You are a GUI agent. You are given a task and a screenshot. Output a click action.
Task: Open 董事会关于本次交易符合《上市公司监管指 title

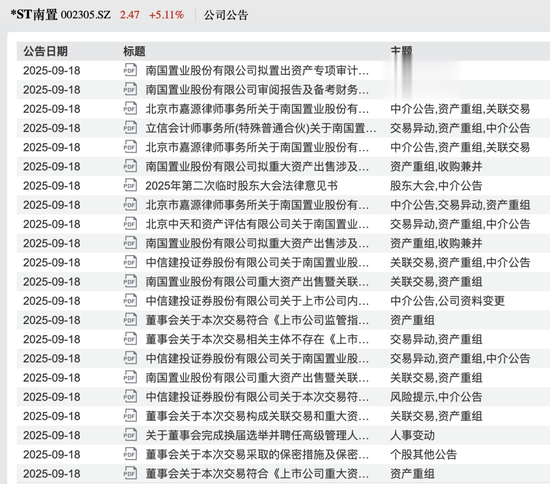257,320
